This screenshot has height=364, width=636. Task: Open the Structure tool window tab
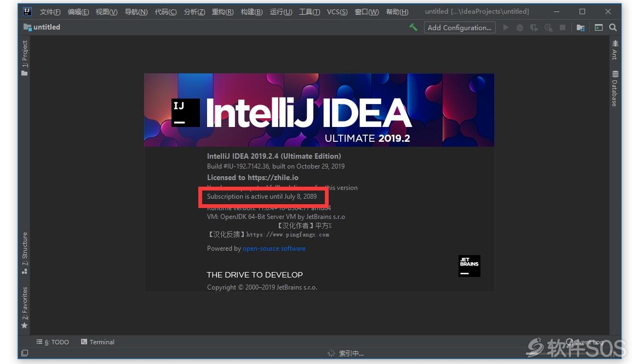click(x=25, y=253)
